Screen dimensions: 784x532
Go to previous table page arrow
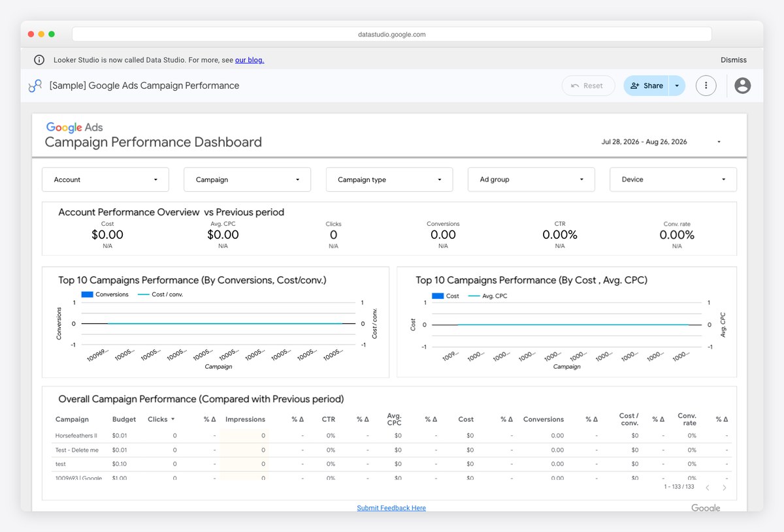pos(707,488)
